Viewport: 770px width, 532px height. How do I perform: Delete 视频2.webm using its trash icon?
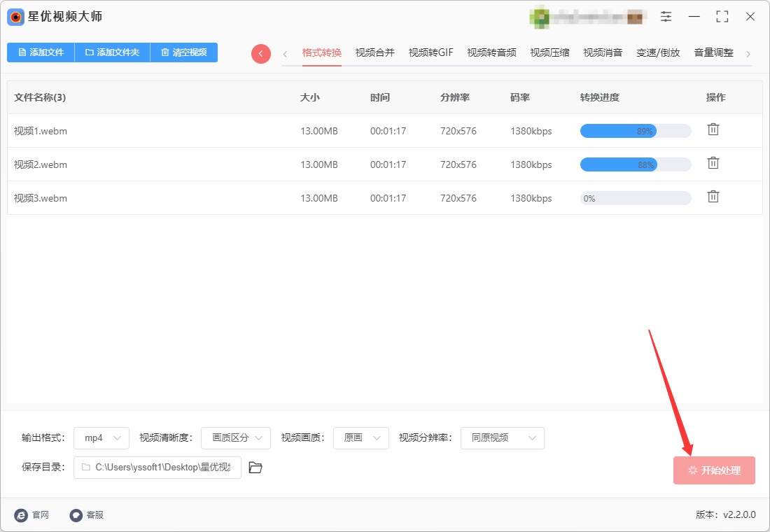pos(713,163)
